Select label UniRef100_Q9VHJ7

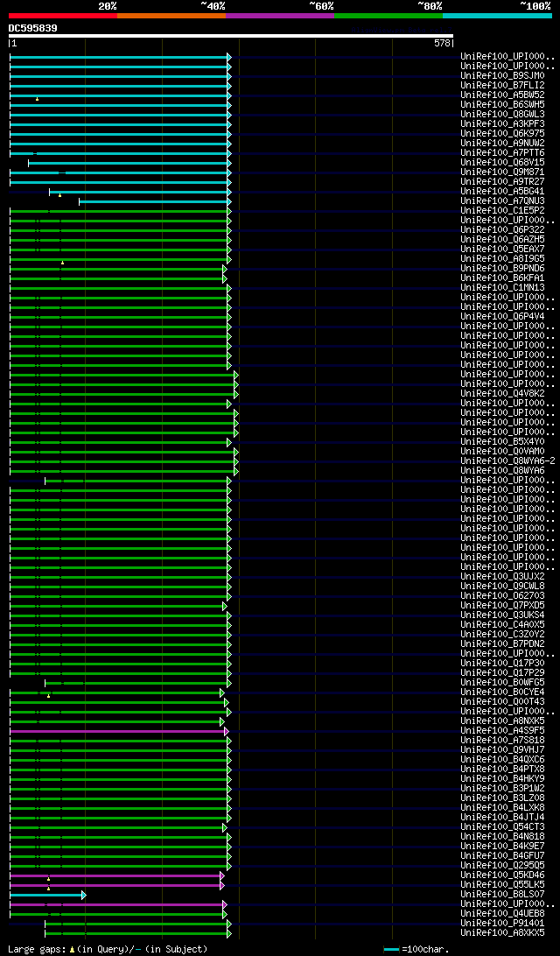[503, 750]
